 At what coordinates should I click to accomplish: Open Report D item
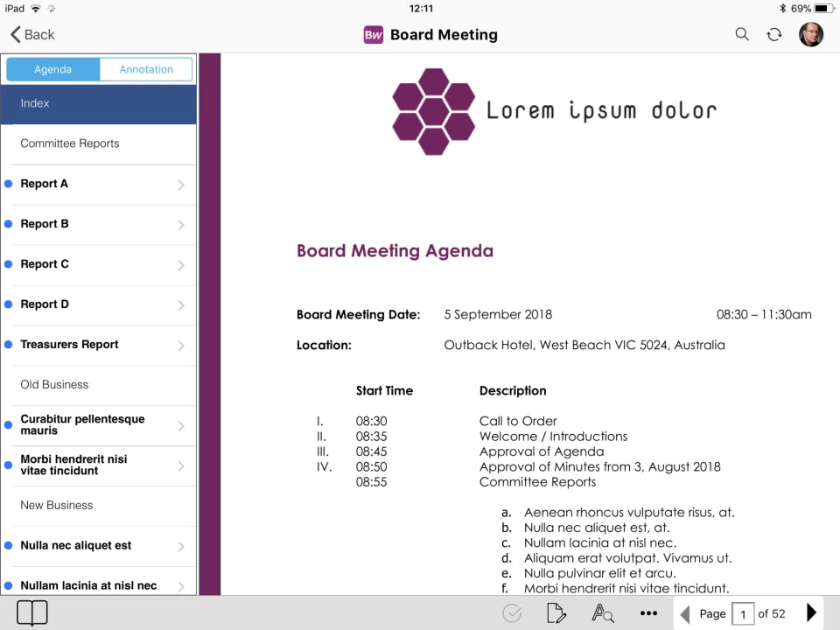pos(99,304)
